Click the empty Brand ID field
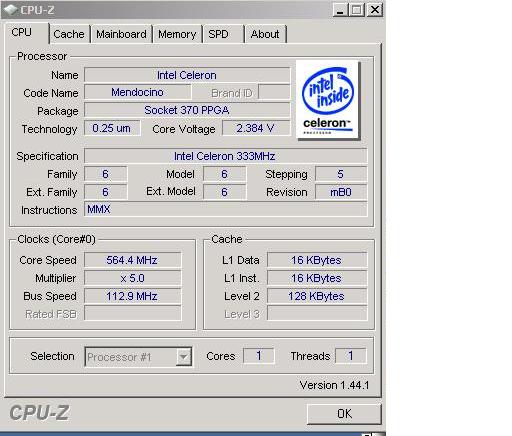 (x=274, y=92)
